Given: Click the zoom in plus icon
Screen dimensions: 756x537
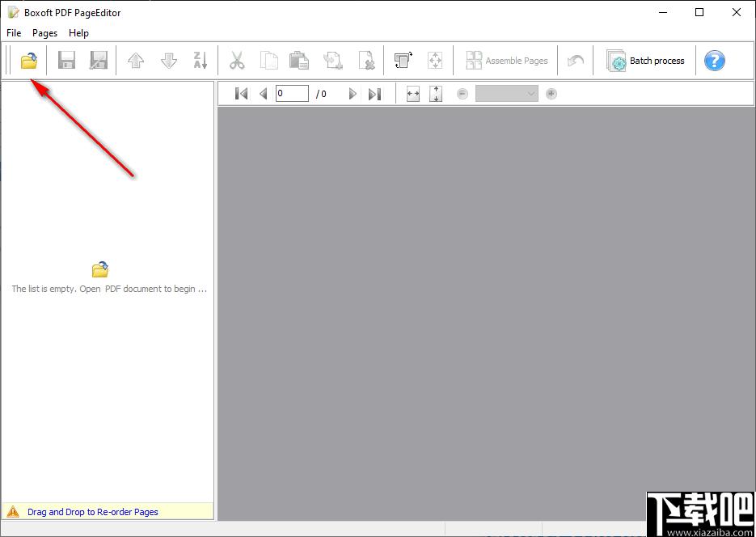Looking at the screenshot, I should tap(551, 94).
